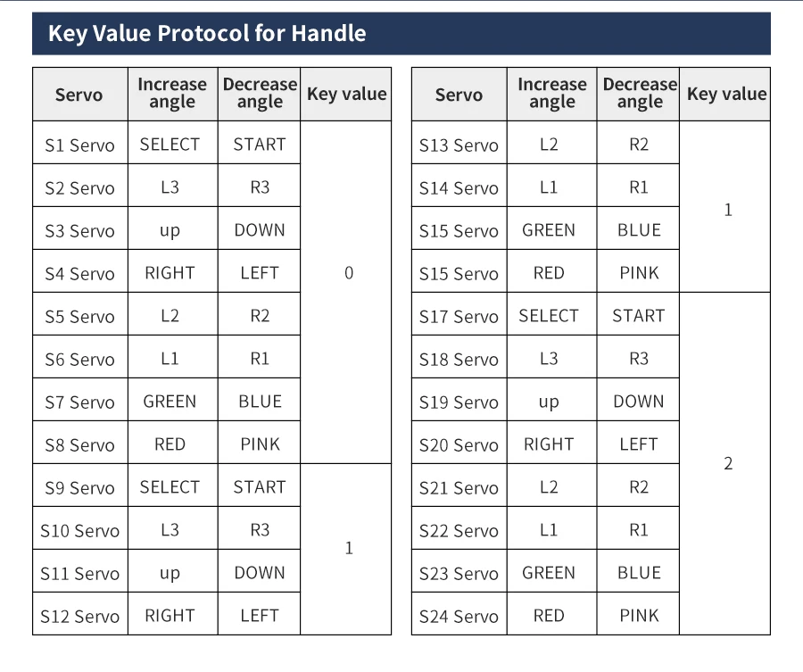Click RIGHT in the S4 Servo row
Screen dimensions: 803x672
tap(170, 273)
